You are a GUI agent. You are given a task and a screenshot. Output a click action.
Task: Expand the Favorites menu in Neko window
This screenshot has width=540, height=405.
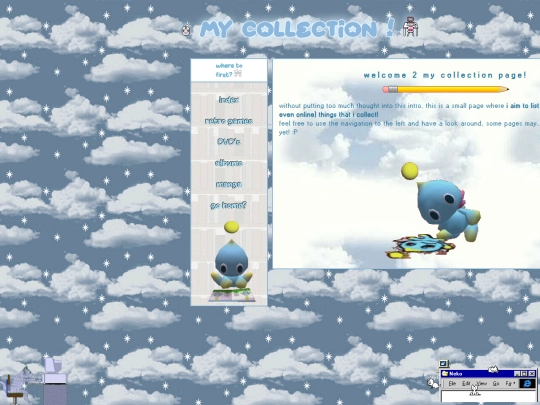coord(510,383)
